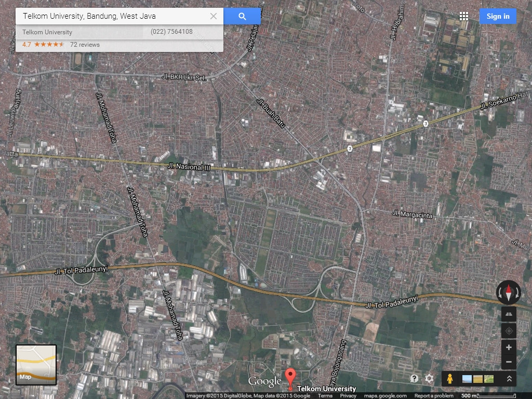The height and width of the screenshot is (399, 532).
Task: Click the phone number (022) 7564108
Action: (171, 32)
